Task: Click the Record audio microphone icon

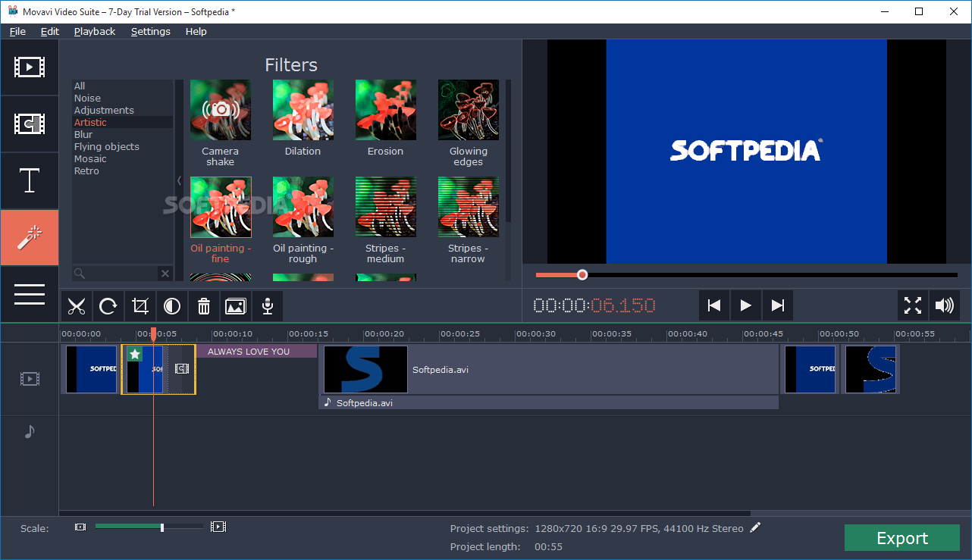Action: point(268,306)
